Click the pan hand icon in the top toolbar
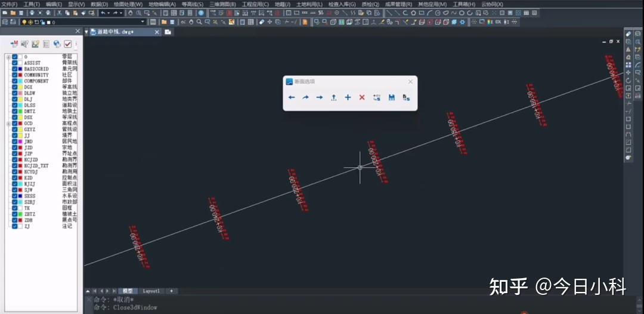Image resolution: width=644 pixels, height=314 pixels. 131,13
